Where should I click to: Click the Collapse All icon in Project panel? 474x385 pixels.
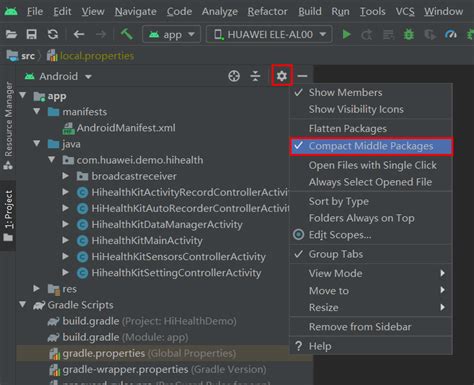click(x=255, y=76)
